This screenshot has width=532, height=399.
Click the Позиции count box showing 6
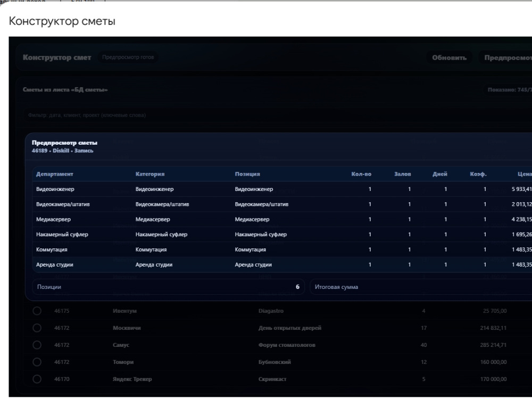coord(168,287)
